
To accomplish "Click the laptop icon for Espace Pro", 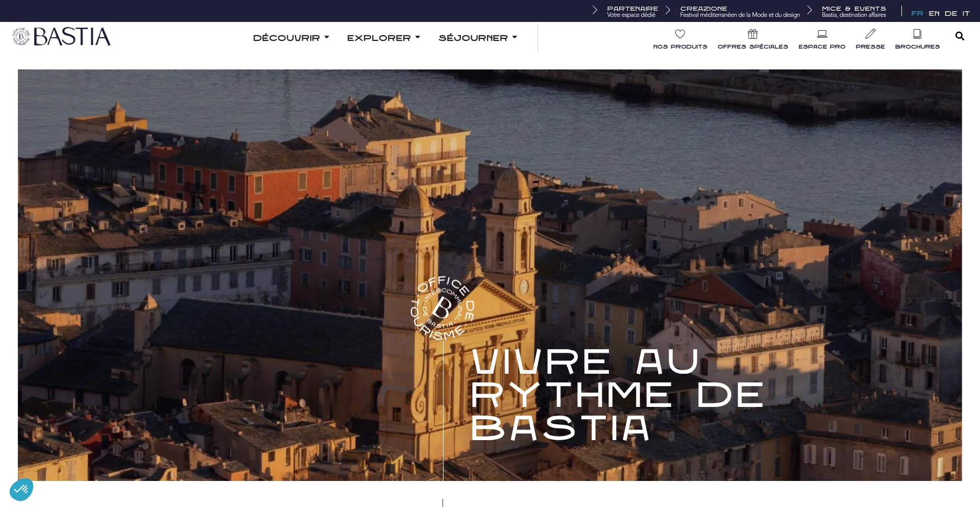I will [822, 34].
